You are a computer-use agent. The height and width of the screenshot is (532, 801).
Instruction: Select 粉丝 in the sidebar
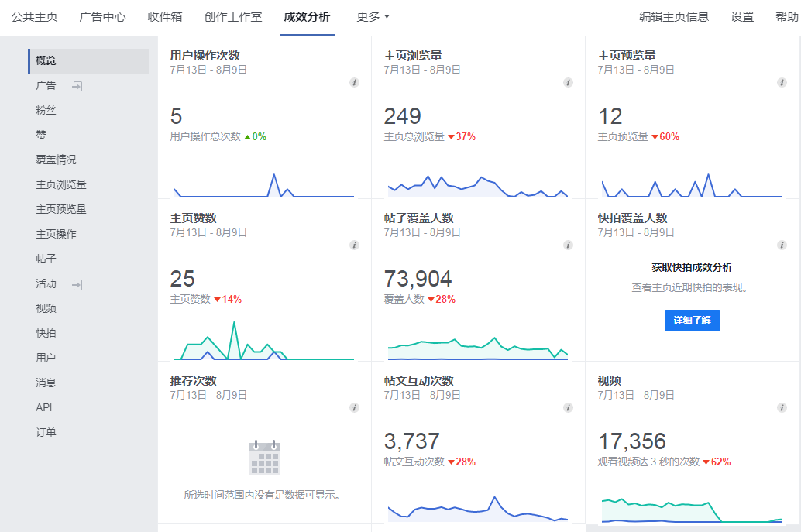coord(46,111)
